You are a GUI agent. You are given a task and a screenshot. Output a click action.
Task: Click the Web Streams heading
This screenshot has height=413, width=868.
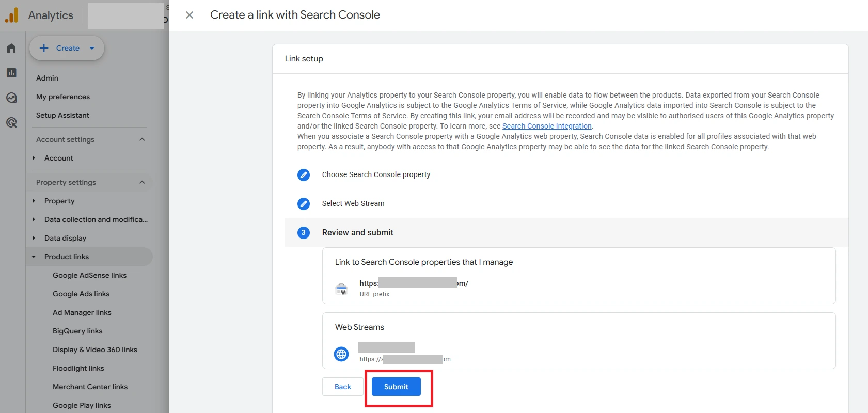pos(359,327)
